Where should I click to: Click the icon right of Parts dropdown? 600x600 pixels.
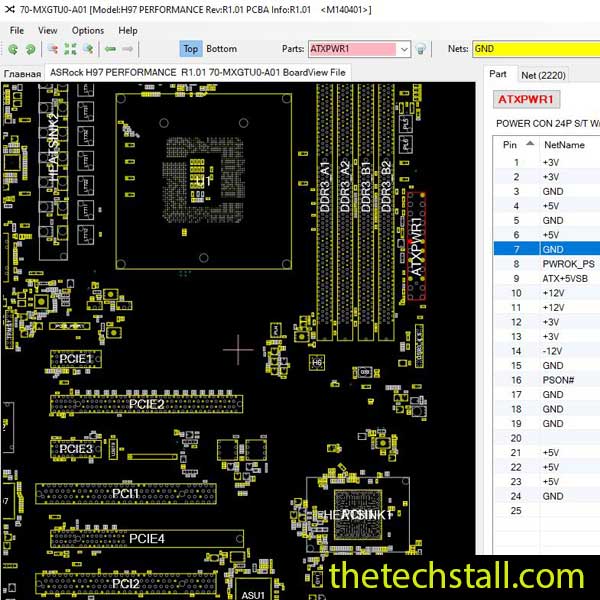tap(422, 49)
